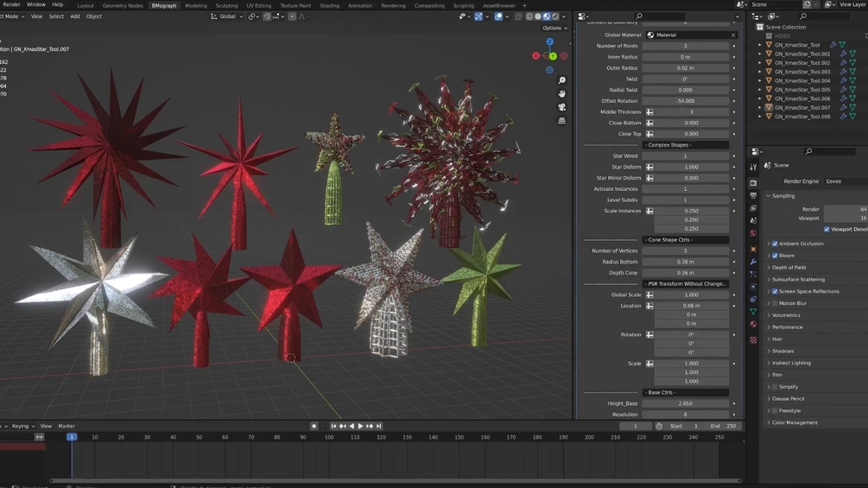The image size is (868, 488).
Task: Open the Output properties tab icon
Action: tap(753, 195)
